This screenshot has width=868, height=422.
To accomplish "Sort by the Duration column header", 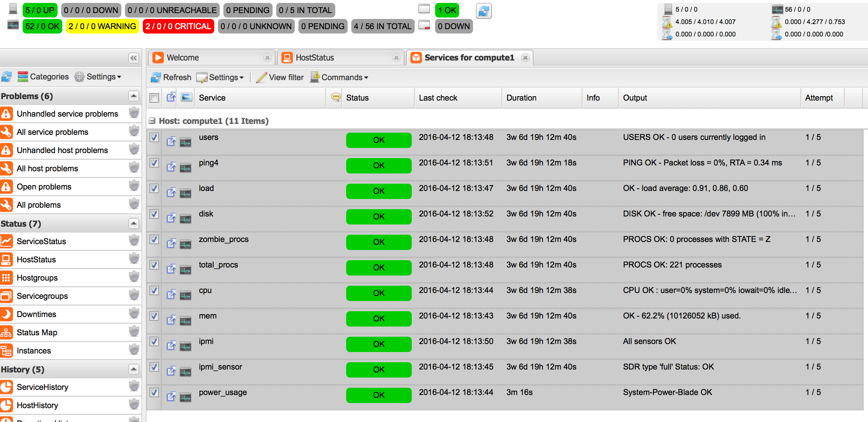I will click(x=542, y=98).
